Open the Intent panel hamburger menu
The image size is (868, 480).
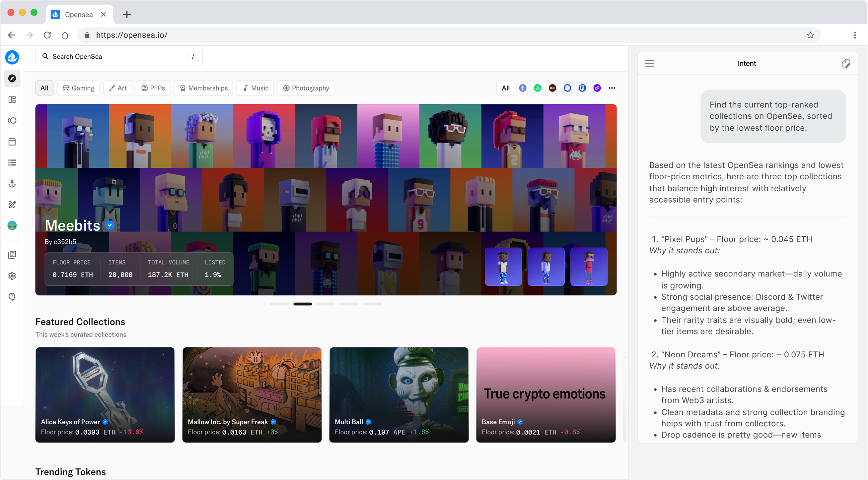tap(649, 64)
